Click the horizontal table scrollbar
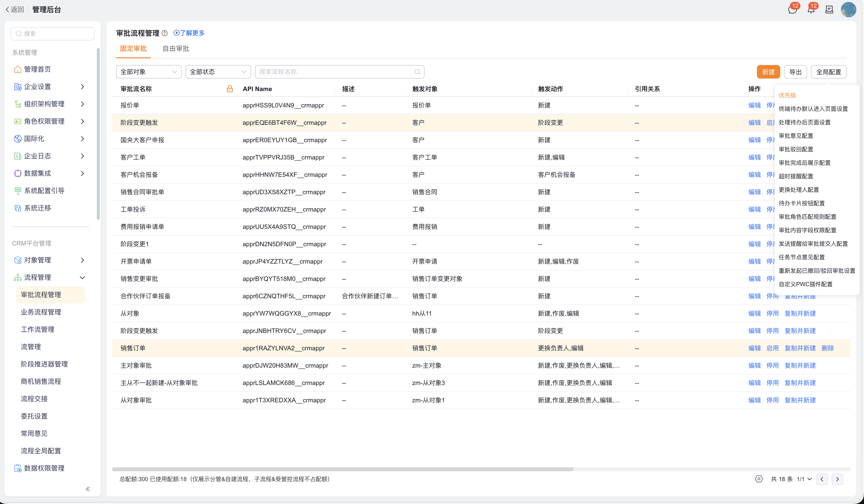The image size is (864, 504). tap(343, 469)
